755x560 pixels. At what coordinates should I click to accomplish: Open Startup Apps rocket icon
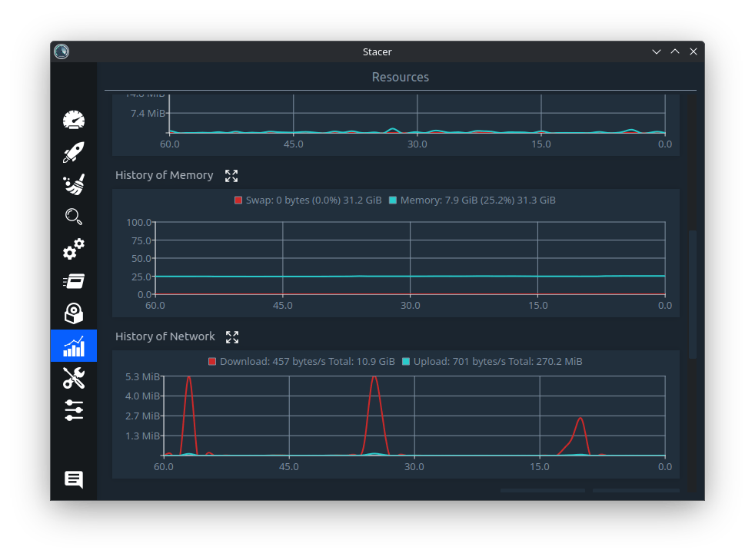74,153
